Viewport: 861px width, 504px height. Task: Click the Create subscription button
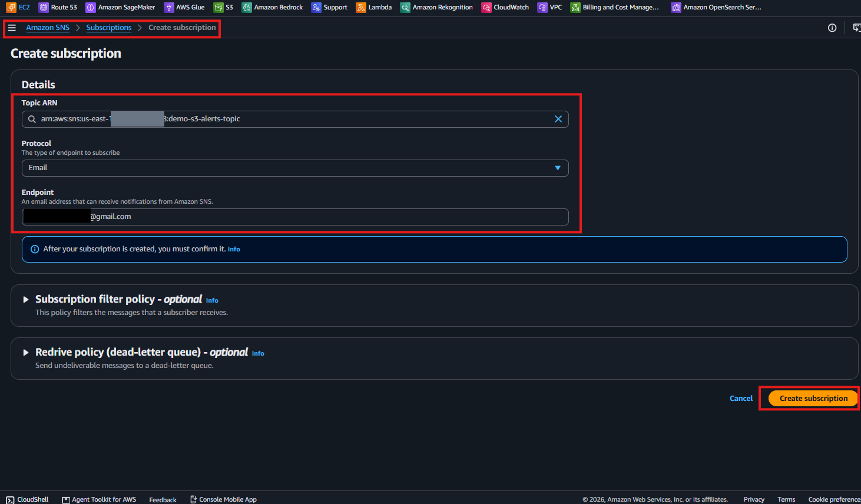813,399
